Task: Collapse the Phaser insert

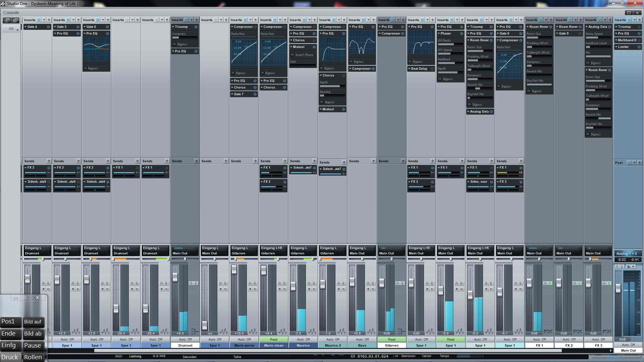Action: tap(439, 34)
